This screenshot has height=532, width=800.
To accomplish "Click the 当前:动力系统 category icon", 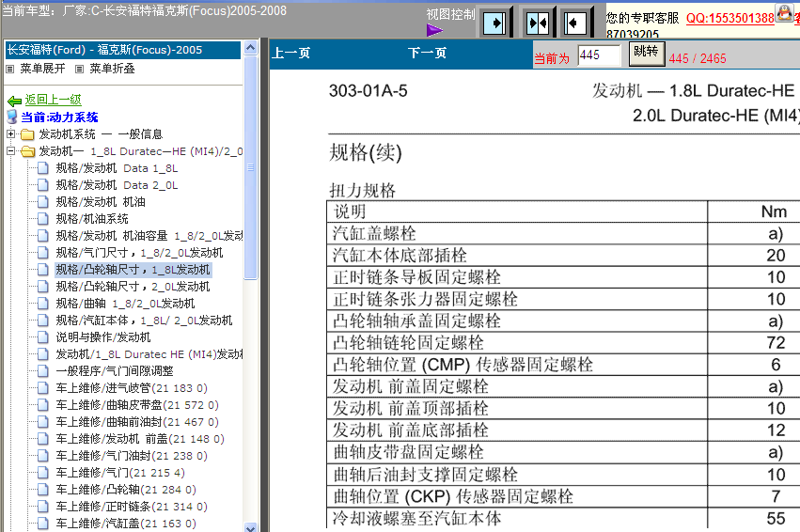I will pyautogui.click(x=12, y=117).
